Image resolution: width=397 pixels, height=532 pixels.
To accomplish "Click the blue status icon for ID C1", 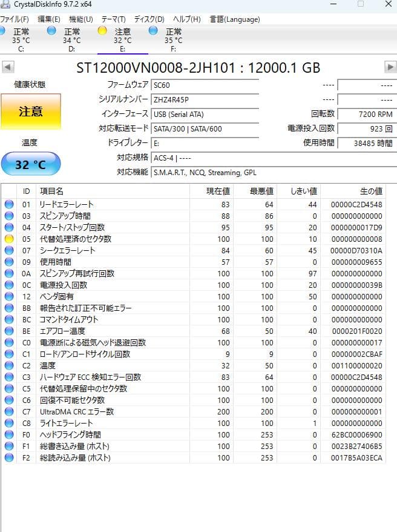I will click(x=9, y=354).
